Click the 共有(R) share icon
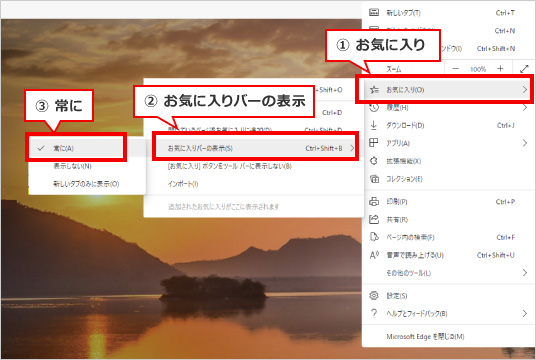536x360 pixels. click(374, 219)
